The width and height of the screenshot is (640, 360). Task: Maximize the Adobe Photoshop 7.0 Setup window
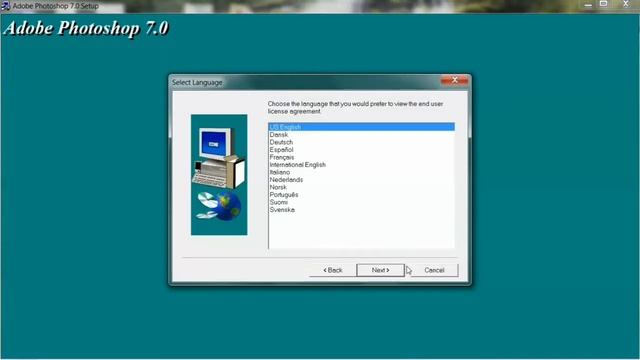pyautogui.click(x=603, y=4)
